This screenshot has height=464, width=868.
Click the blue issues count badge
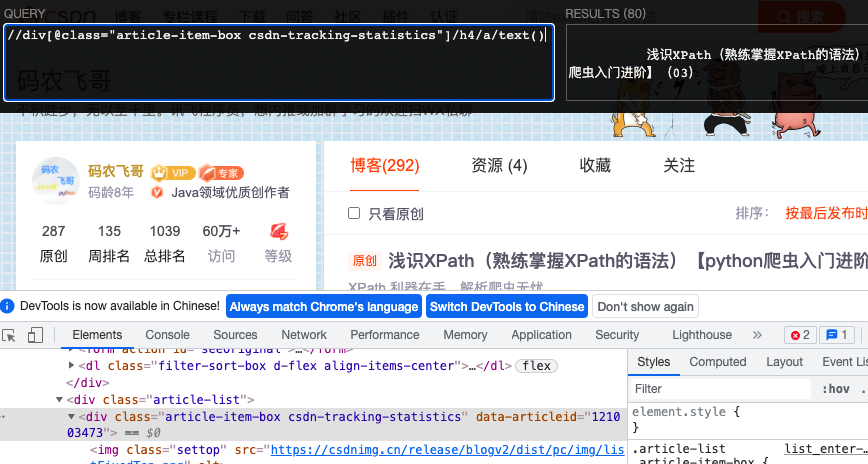(836, 335)
